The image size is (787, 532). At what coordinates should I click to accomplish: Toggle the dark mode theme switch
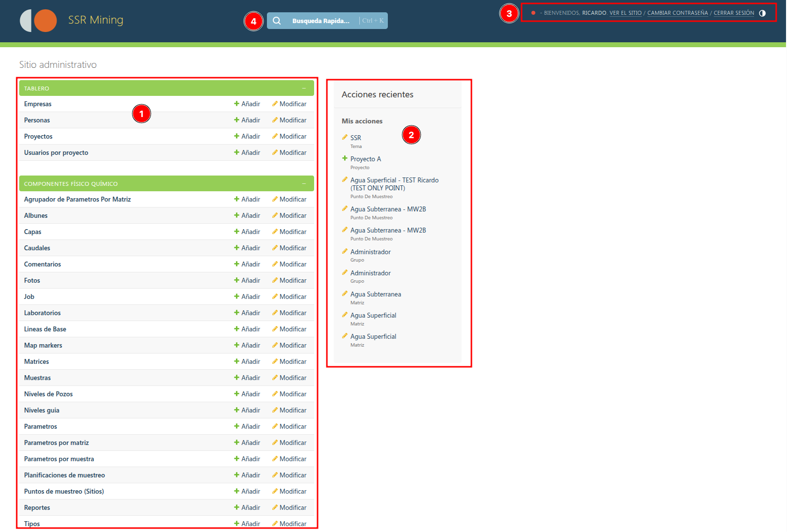click(x=762, y=13)
